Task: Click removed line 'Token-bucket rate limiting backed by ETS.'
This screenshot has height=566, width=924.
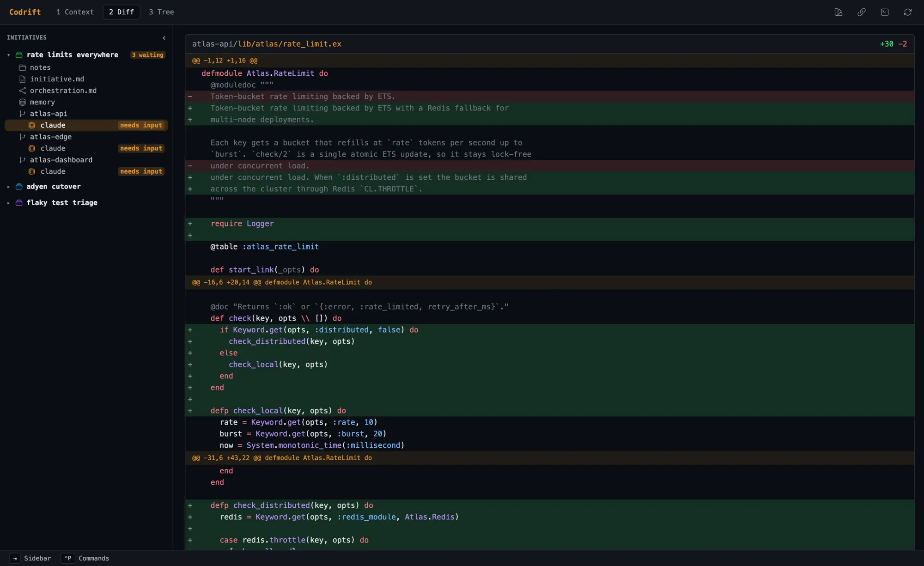Action: (550, 97)
